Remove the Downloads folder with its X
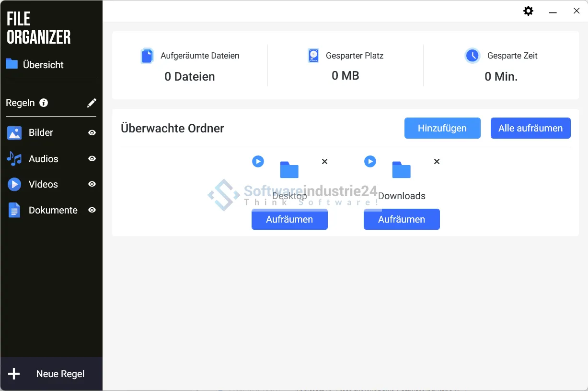Viewport: 588px width, 391px height. [x=437, y=162]
